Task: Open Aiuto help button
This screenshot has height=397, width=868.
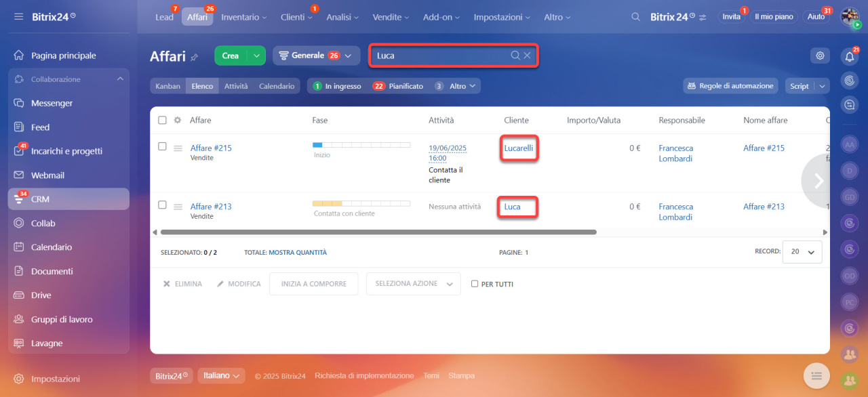Action: (x=816, y=17)
